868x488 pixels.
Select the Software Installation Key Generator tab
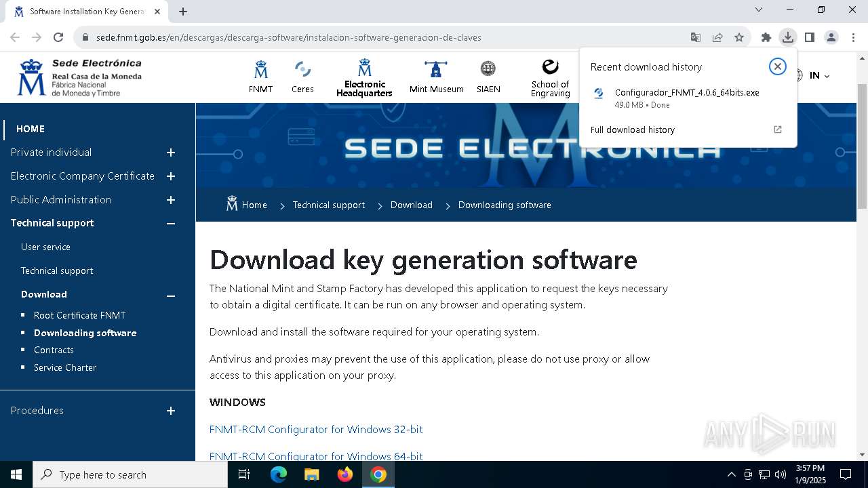pyautogui.click(x=87, y=12)
